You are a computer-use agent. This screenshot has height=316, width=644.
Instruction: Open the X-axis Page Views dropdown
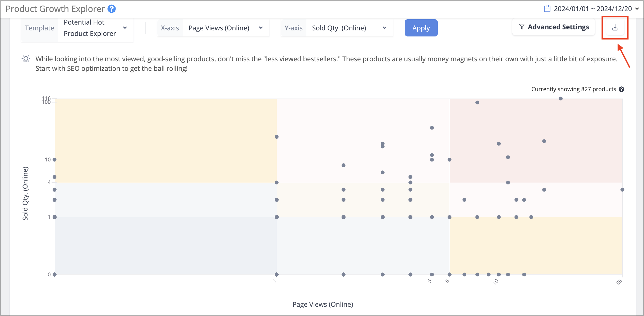click(226, 28)
